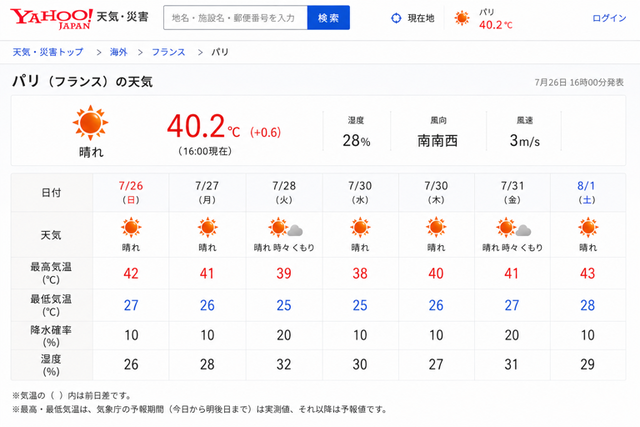Select the 8/1 (土) date header

coord(587,193)
